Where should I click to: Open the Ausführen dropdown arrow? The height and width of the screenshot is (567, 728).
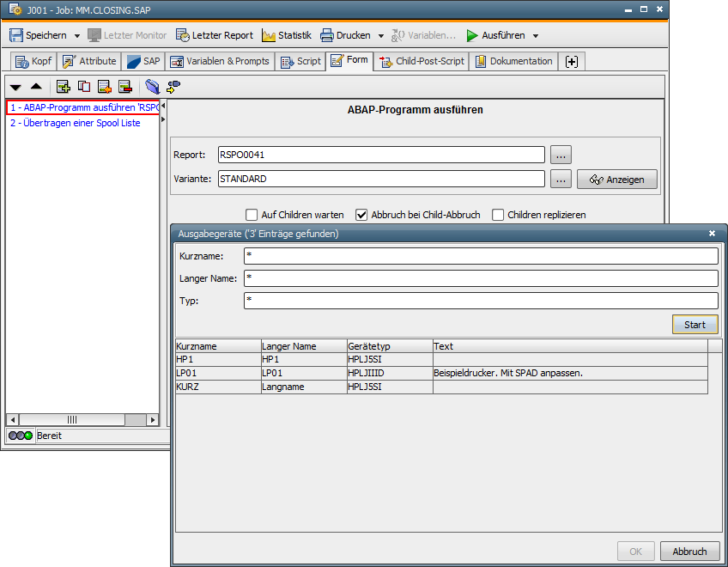click(x=537, y=35)
